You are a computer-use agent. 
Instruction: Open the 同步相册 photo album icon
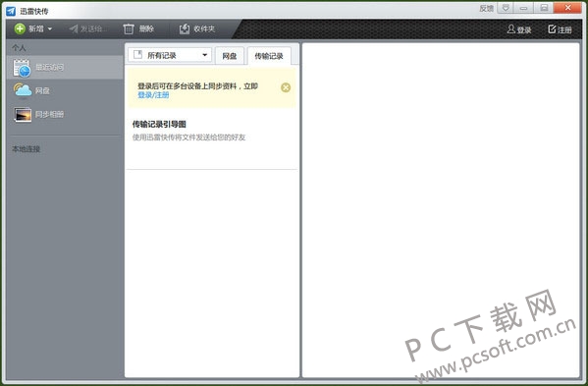[23, 114]
